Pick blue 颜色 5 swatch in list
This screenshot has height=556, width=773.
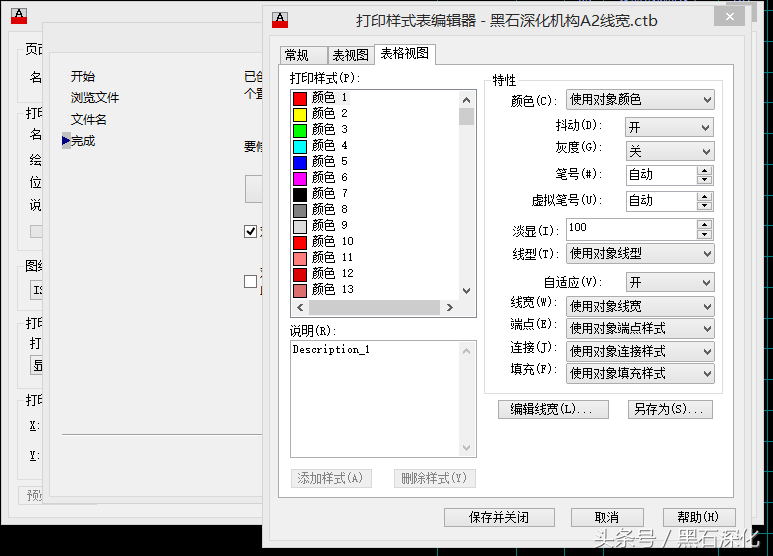[x=300, y=162]
